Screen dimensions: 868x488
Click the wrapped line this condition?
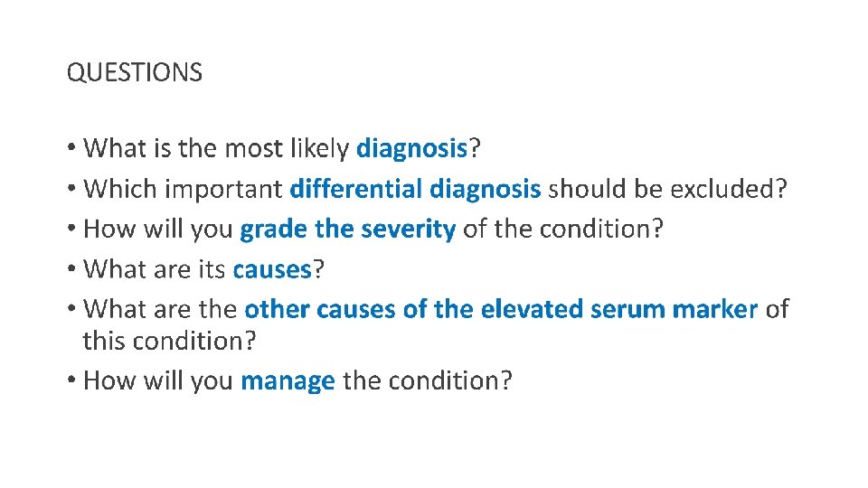169,342
